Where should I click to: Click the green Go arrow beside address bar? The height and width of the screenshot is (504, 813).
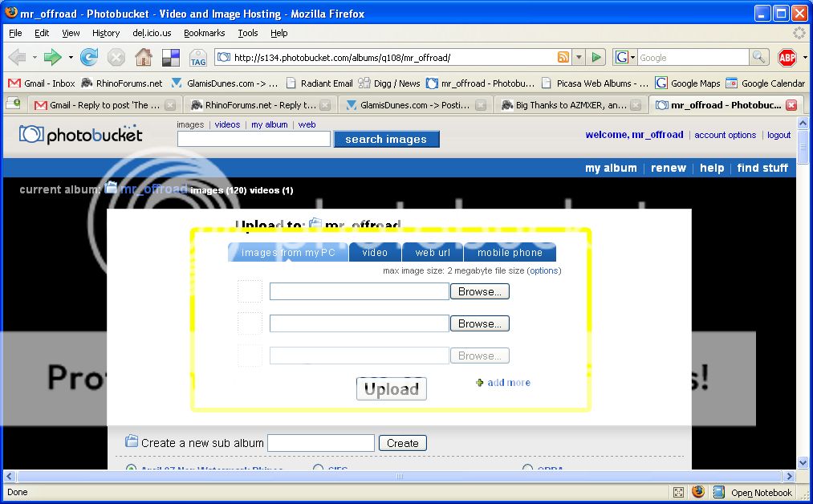pos(596,57)
